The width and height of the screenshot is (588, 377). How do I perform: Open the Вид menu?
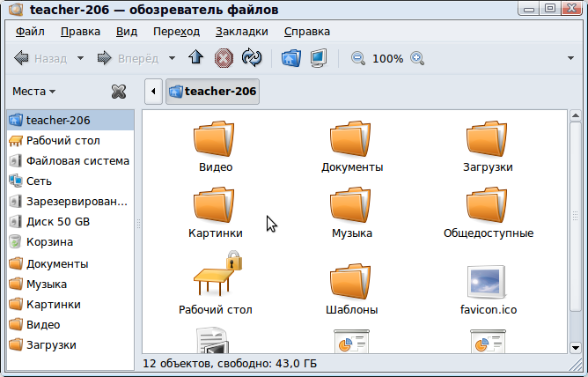click(x=127, y=32)
